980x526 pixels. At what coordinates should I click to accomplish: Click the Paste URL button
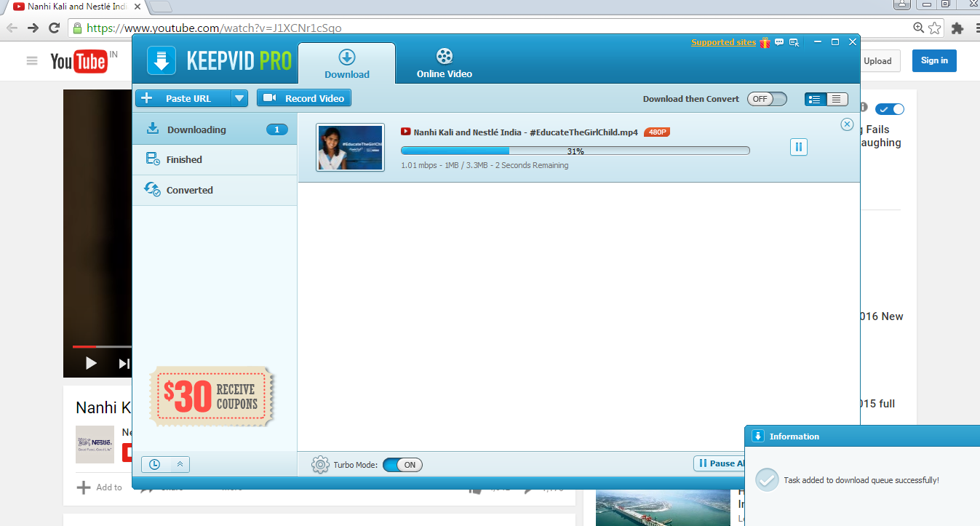(x=183, y=98)
